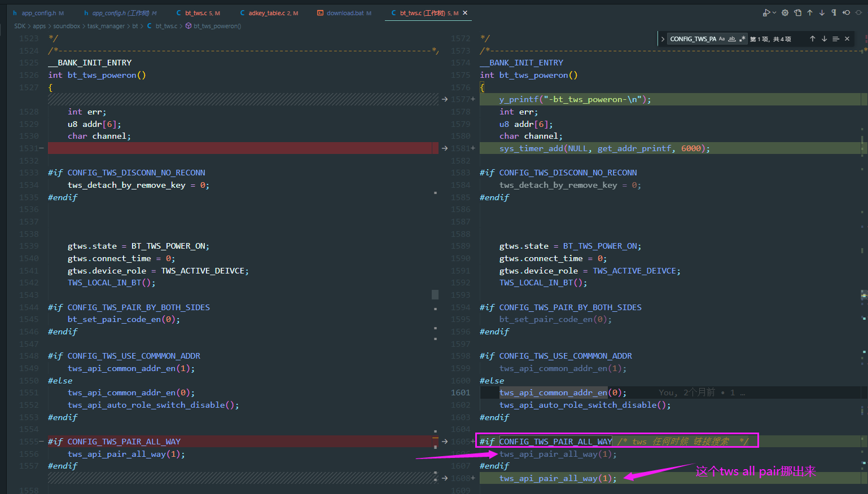Jump to next match in find widget
The height and width of the screenshot is (494, 868).
point(825,39)
